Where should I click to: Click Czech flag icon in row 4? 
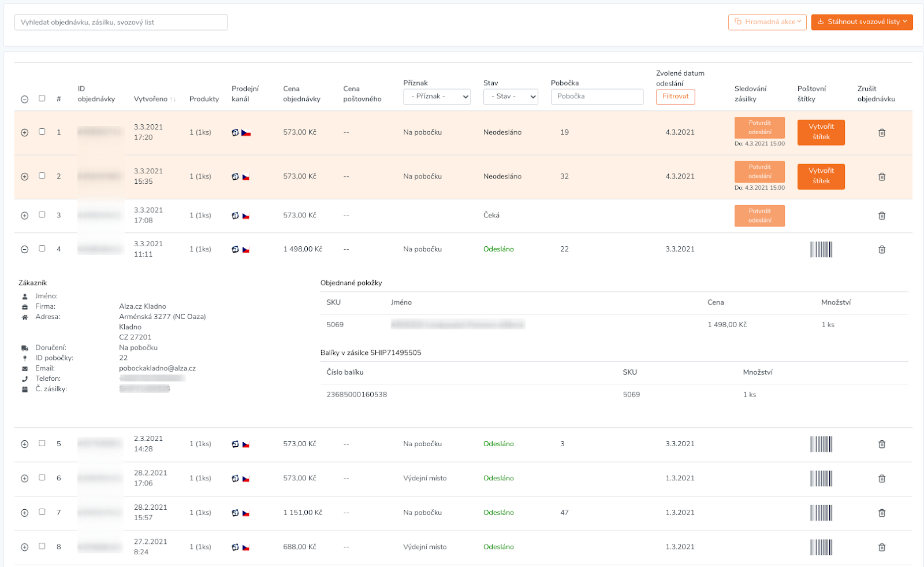pos(246,250)
